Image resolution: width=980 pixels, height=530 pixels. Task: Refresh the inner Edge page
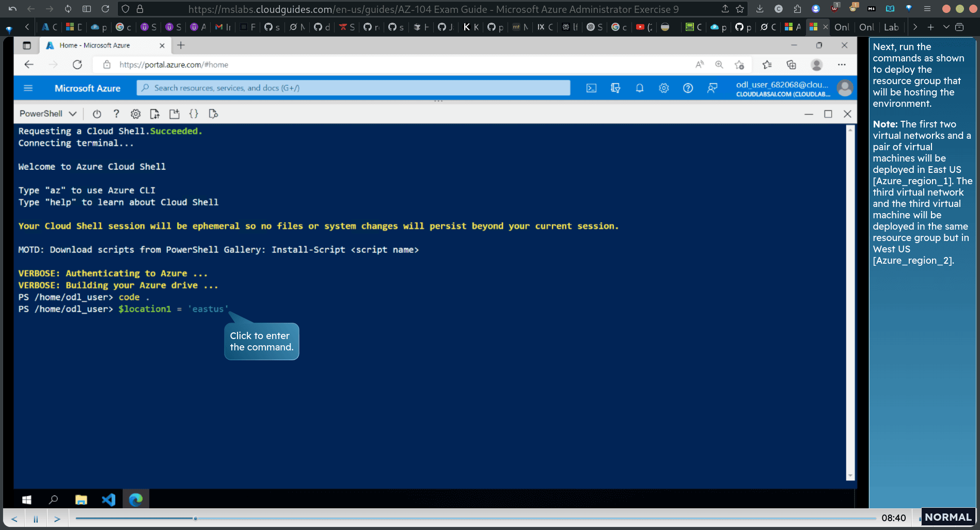(x=77, y=65)
